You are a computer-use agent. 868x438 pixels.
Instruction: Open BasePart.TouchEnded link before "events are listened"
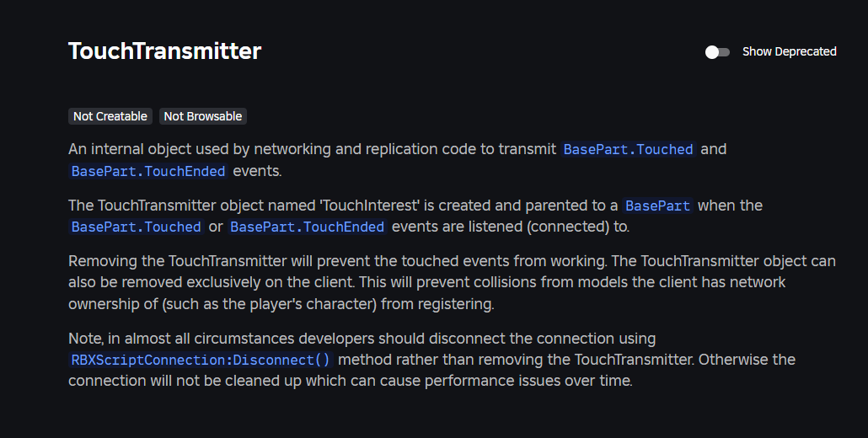(308, 227)
